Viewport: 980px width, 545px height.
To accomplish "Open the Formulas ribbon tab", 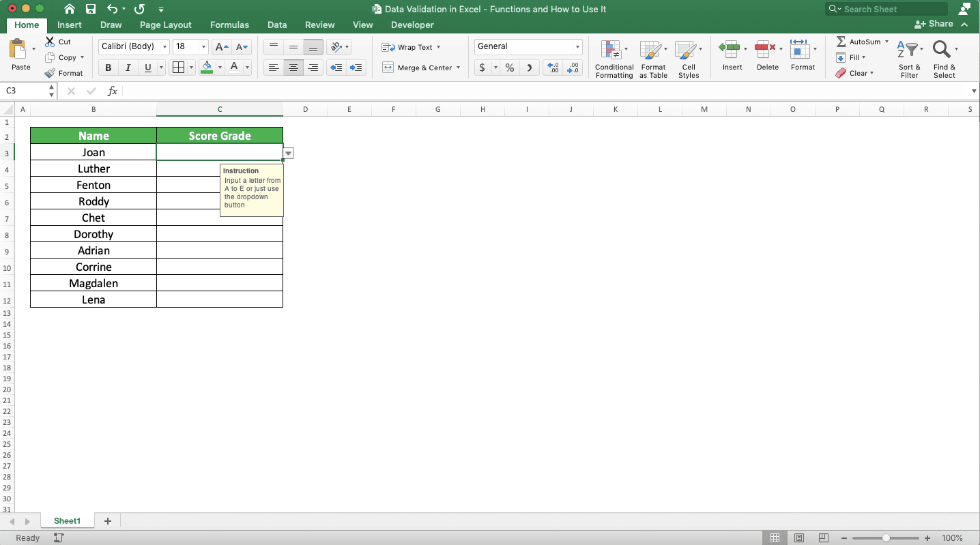I will tap(229, 25).
